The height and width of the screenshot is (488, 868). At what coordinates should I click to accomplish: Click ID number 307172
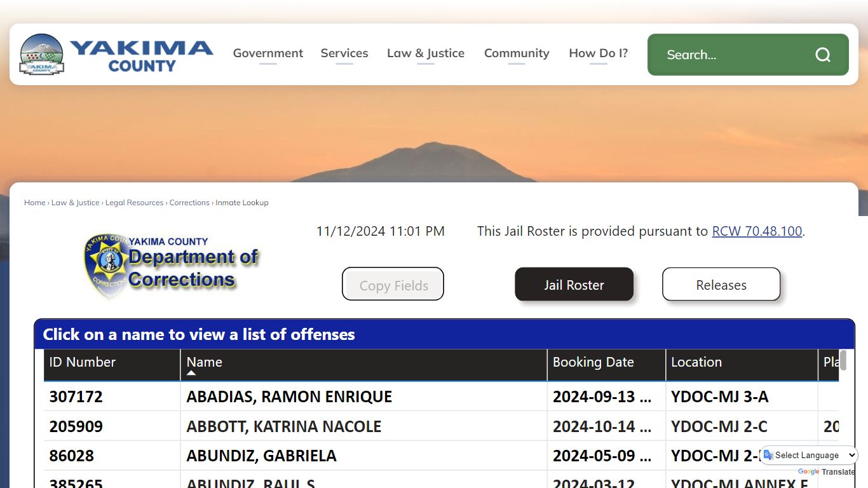(x=76, y=396)
